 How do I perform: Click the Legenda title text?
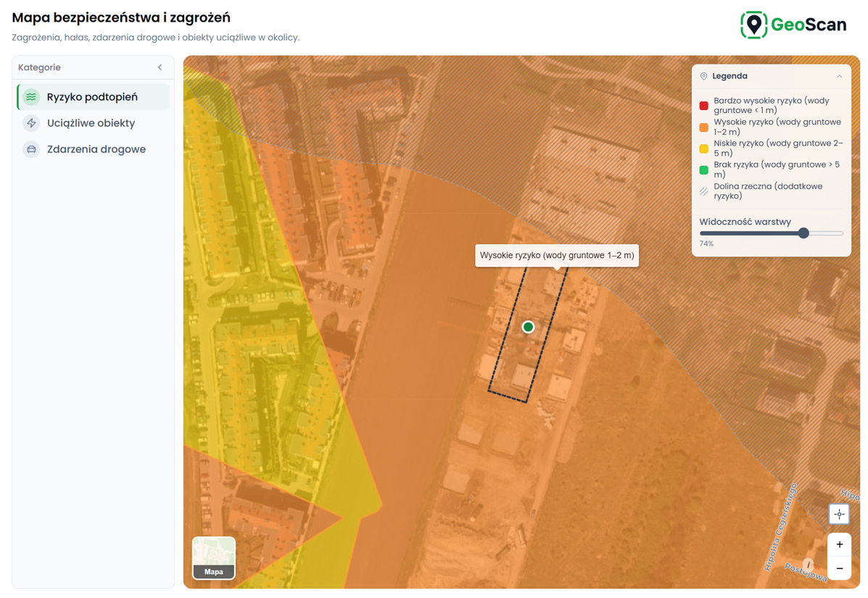pos(729,76)
